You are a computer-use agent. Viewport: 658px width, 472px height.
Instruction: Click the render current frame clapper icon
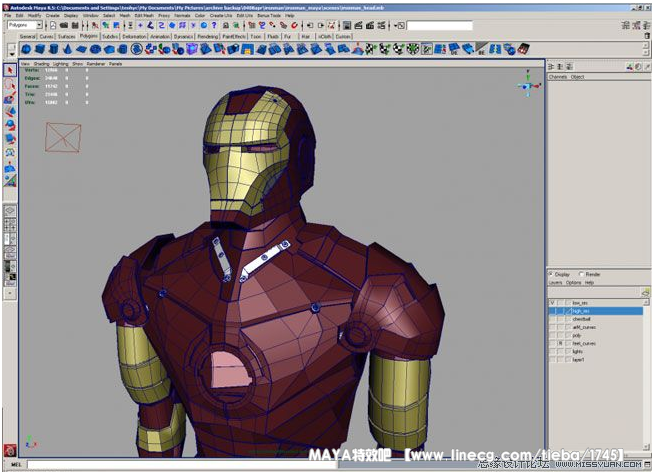point(358,26)
